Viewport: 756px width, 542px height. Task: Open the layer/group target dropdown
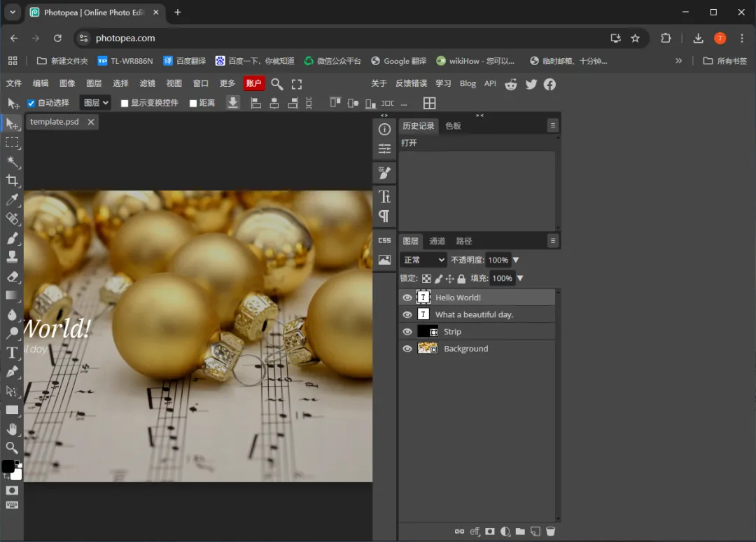click(x=95, y=103)
